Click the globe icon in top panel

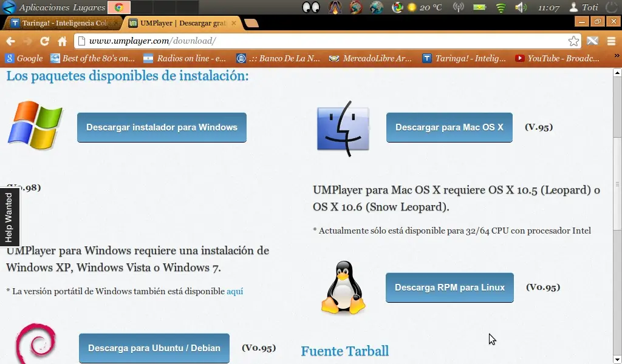pos(376,7)
